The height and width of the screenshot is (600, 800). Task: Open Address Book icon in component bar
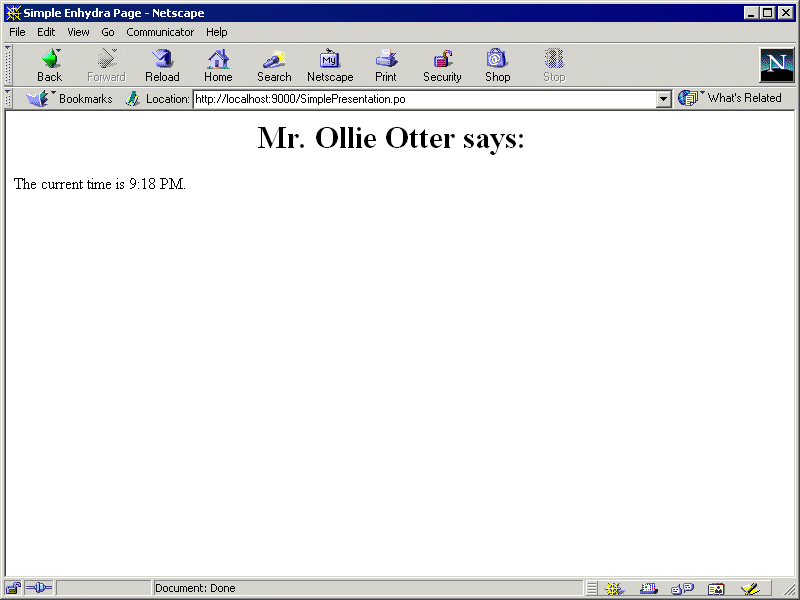coord(716,589)
